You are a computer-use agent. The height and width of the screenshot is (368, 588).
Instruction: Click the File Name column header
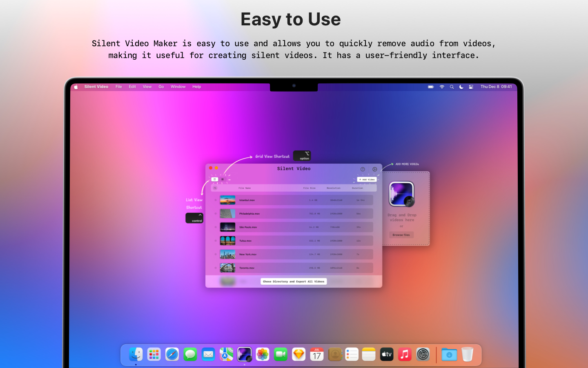pos(245,188)
